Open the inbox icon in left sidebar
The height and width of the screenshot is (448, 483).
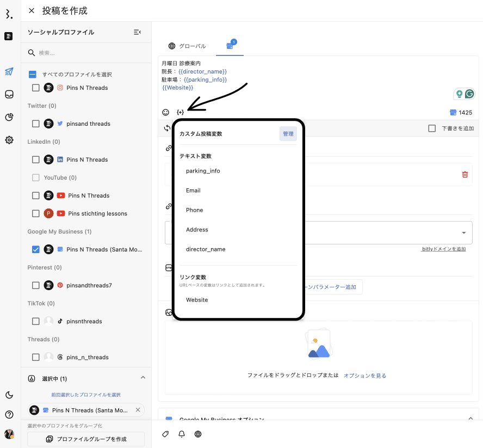pyautogui.click(x=9, y=94)
